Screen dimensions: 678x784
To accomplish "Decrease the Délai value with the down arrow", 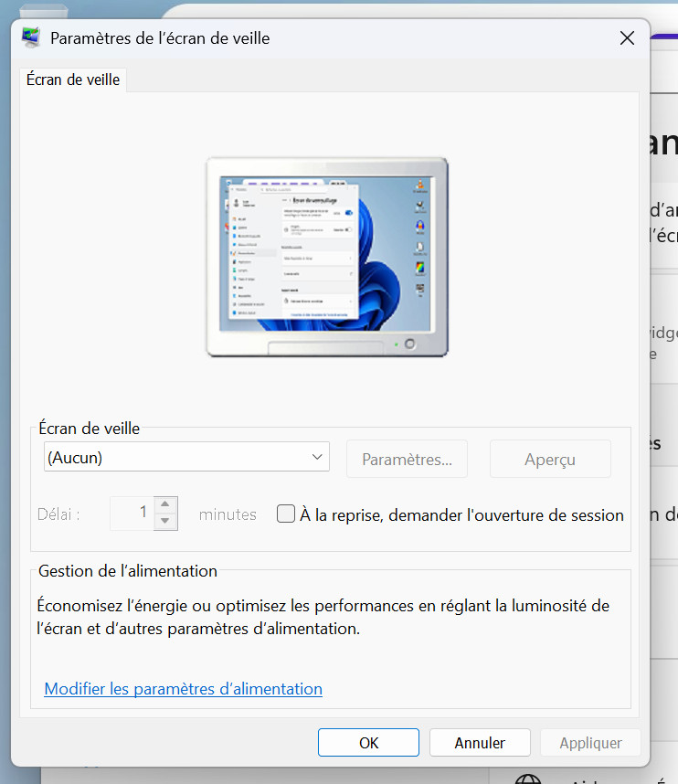I will tap(164, 522).
